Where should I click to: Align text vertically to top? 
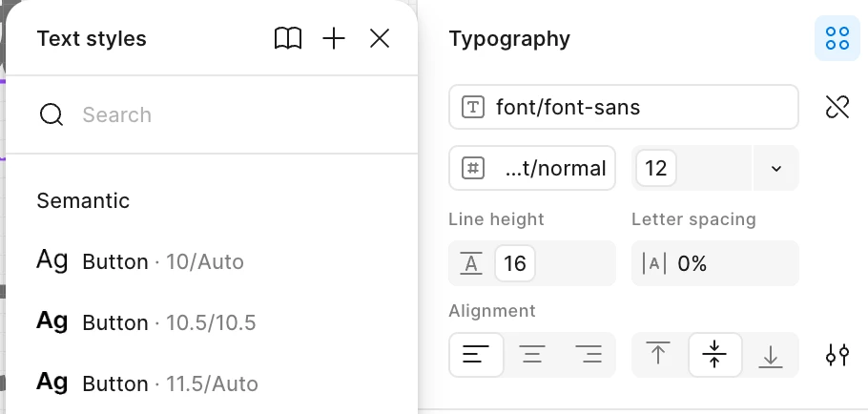click(658, 354)
